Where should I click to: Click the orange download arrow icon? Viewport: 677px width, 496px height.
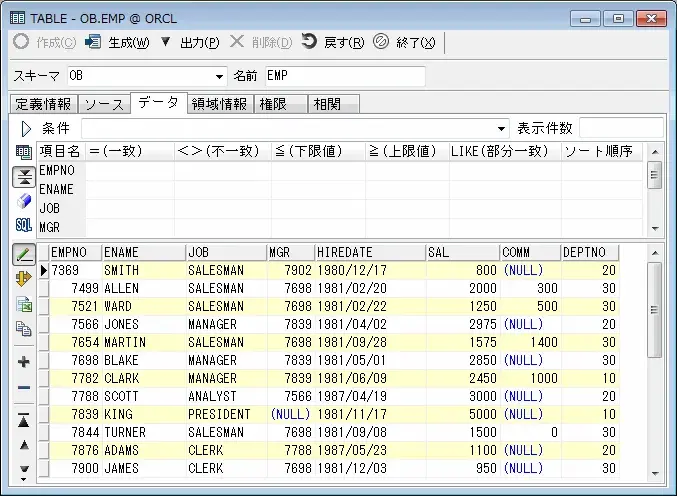click(24, 279)
